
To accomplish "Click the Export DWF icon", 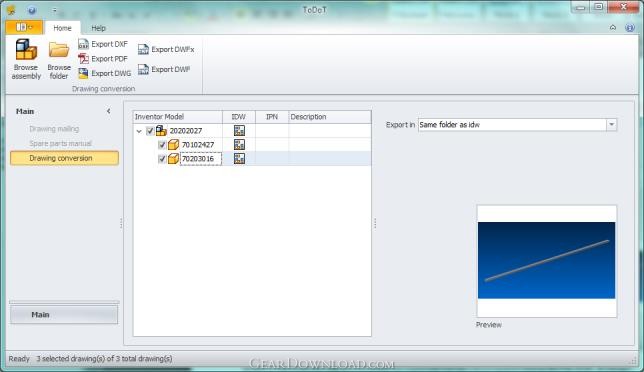I will pos(143,69).
